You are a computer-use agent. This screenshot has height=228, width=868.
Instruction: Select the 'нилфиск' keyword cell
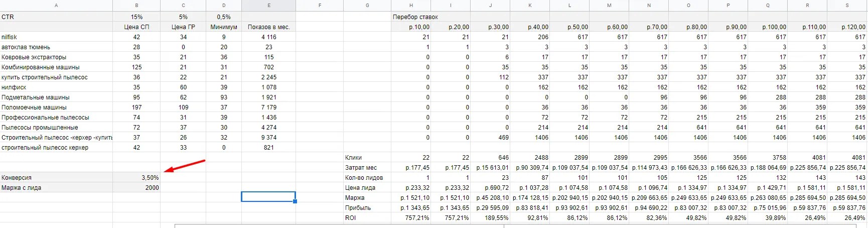[x=56, y=87]
